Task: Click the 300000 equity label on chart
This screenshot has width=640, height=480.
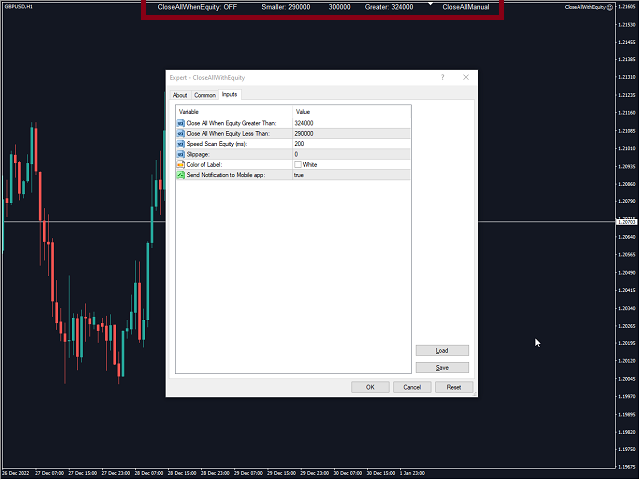Action: (x=340, y=7)
